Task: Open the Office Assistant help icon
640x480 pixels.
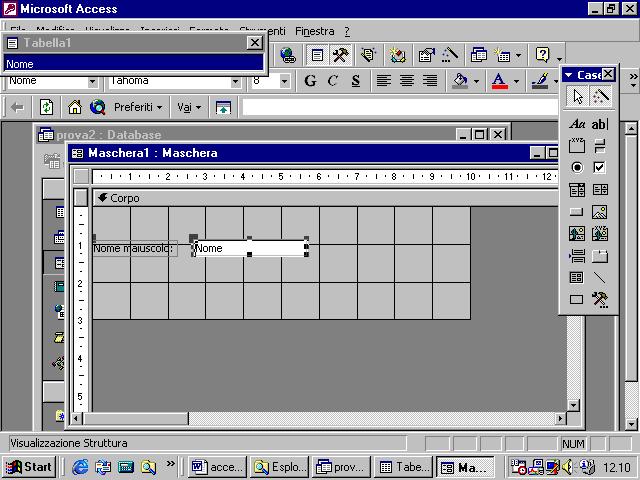Action: click(x=542, y=55)
